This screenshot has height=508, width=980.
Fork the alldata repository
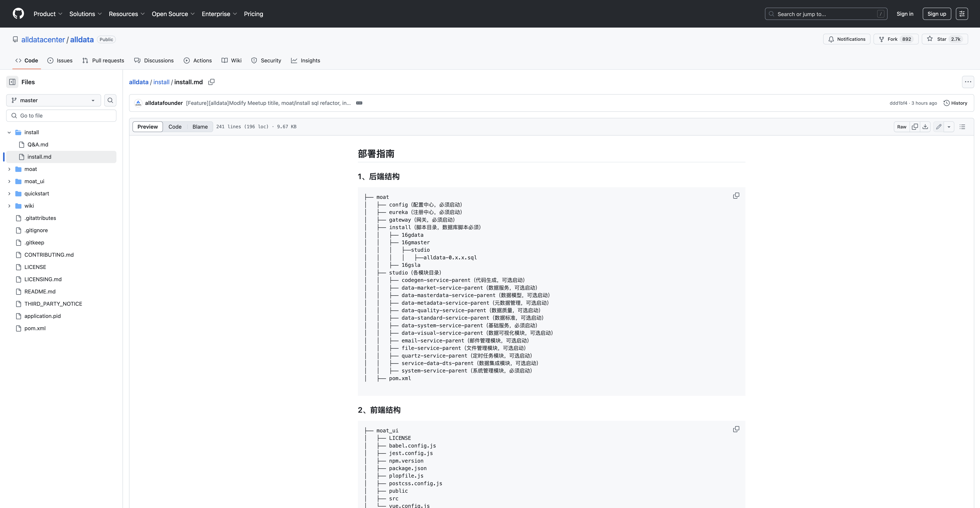point(896,39)
